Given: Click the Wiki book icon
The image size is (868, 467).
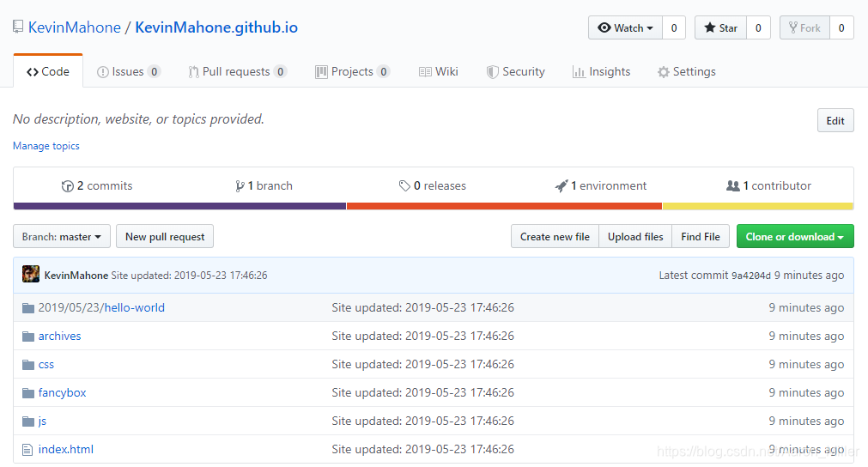Looking at the screenshot, I should (425, 72).
